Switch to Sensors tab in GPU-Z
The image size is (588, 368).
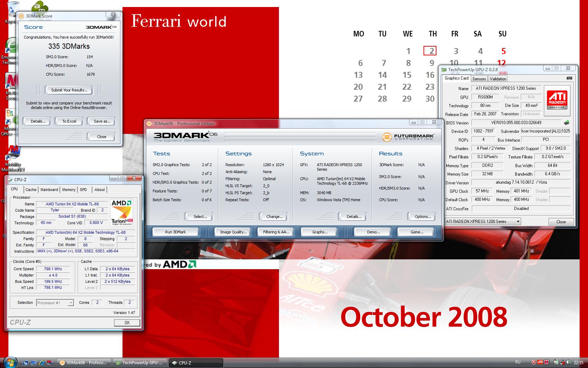tap(479, 79)
